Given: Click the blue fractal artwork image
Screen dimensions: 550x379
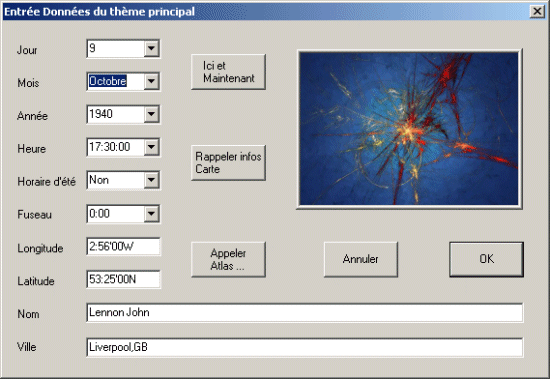Looking at the screenshot, I should point(409,129).
